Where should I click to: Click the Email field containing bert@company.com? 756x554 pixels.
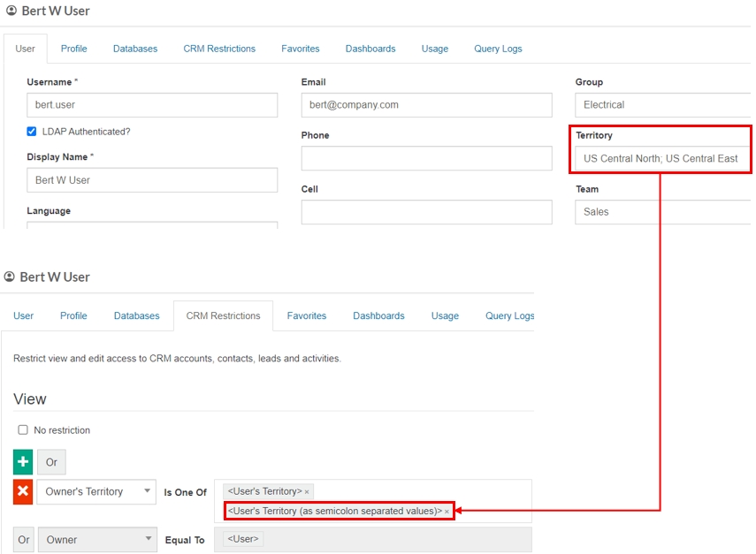426,104
